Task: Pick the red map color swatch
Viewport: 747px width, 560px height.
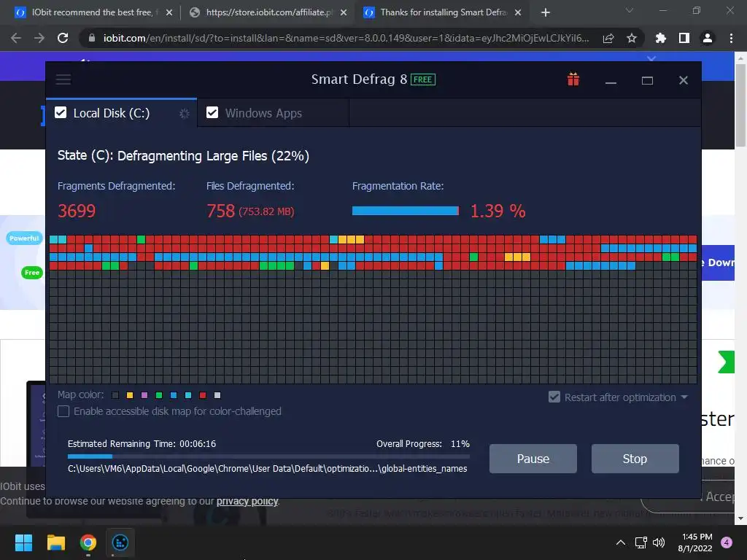Action: 203,395
